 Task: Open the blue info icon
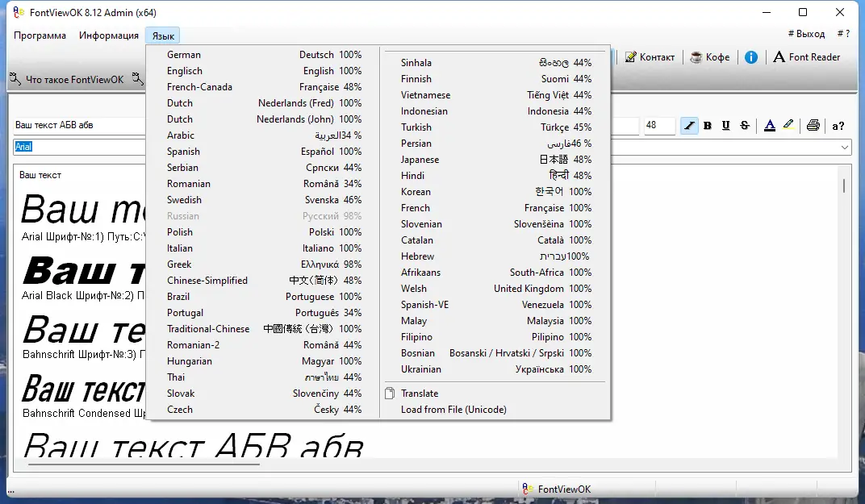pos(750,57)
